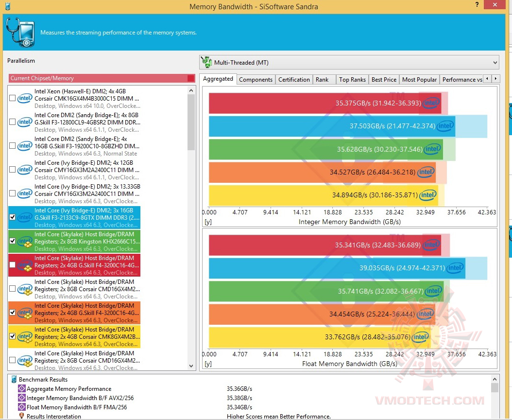
Task: Check the red G.Skill F4-3200C16 entry
Action: pyautogui.click(x=13, y=265)
